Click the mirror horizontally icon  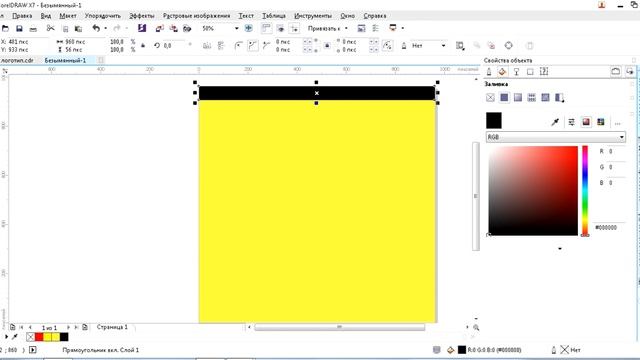click(x=207, y=46)
